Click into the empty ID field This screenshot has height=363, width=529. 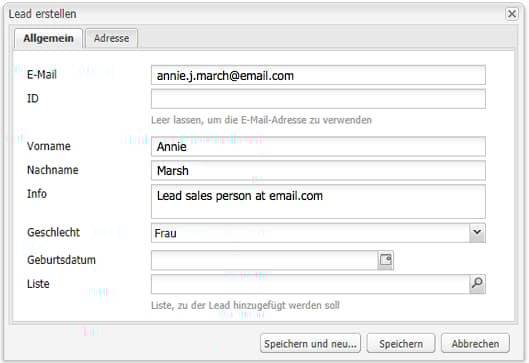(x=318, y=99)
